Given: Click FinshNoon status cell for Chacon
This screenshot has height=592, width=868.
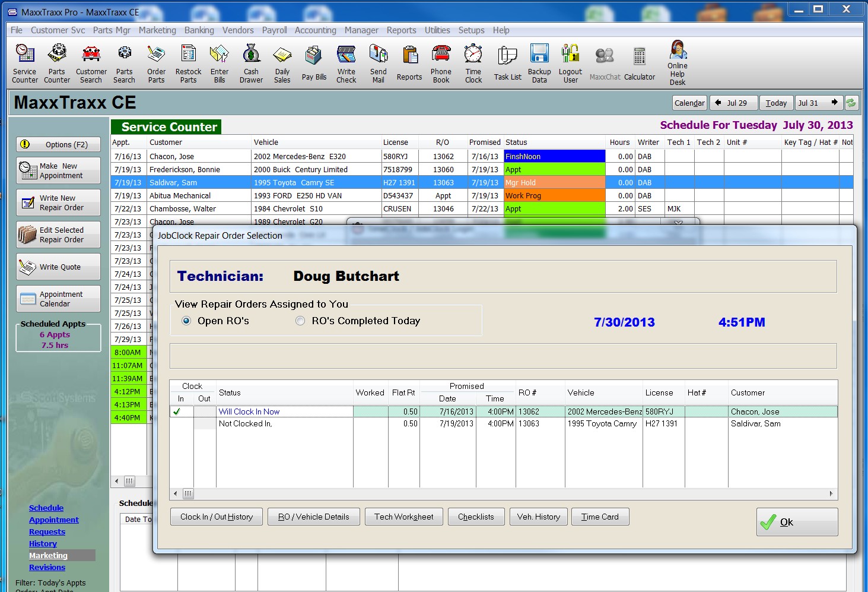Looking at the screenshot, I should (554, 156).
